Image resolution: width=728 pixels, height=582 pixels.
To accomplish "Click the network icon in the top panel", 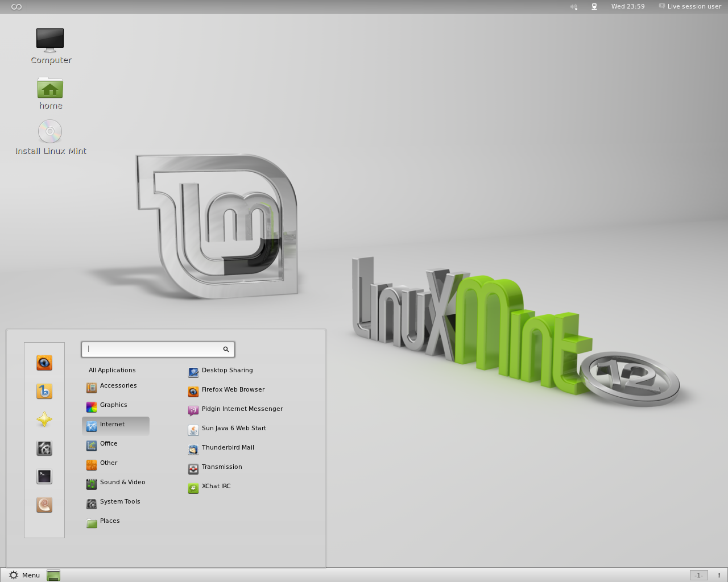I will pyautogui.click(x=594, y=7).
